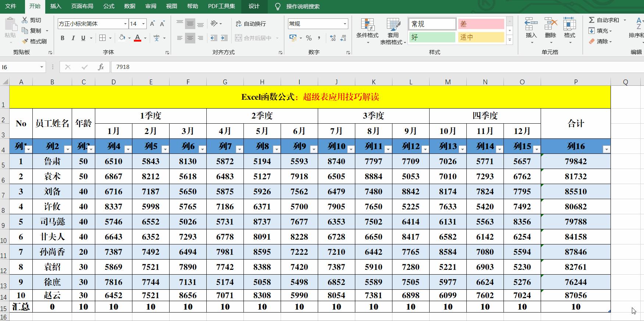Toggle align text left
This screenshot has width=644, height=321.
tap(180, 38)
